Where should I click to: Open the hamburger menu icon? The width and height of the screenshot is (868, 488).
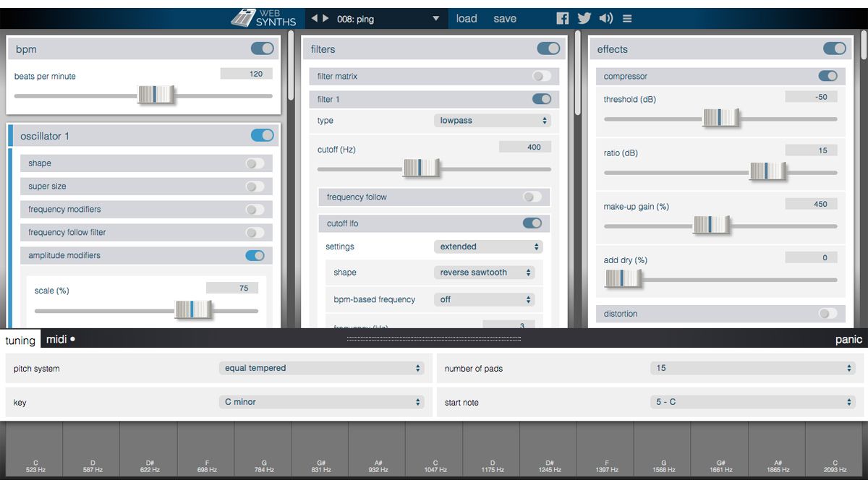click(627, 18)
